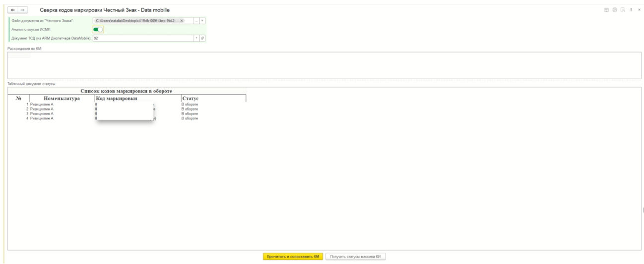Select the Номенклатура column header cell

point(62,99)
